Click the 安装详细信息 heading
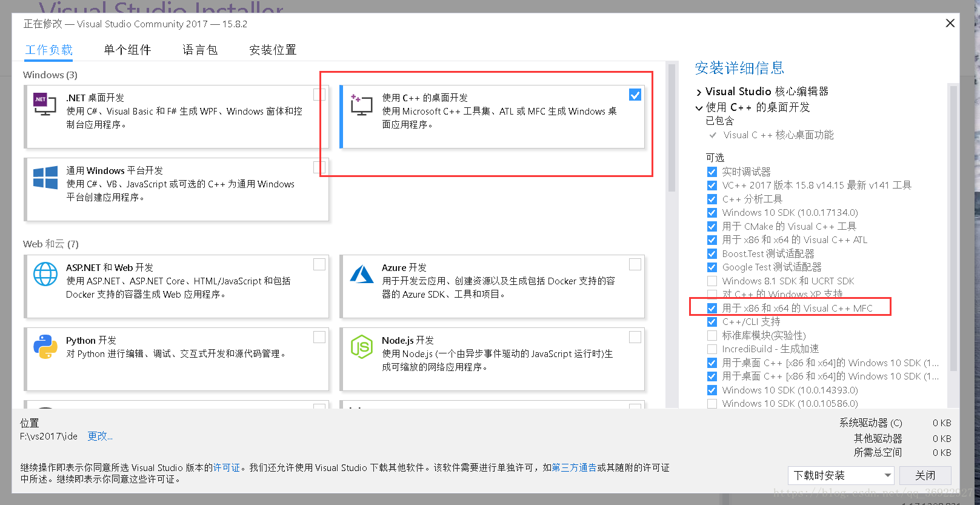Image resolution: width=980 pixels, height=505 pixels. pos(739,68)
